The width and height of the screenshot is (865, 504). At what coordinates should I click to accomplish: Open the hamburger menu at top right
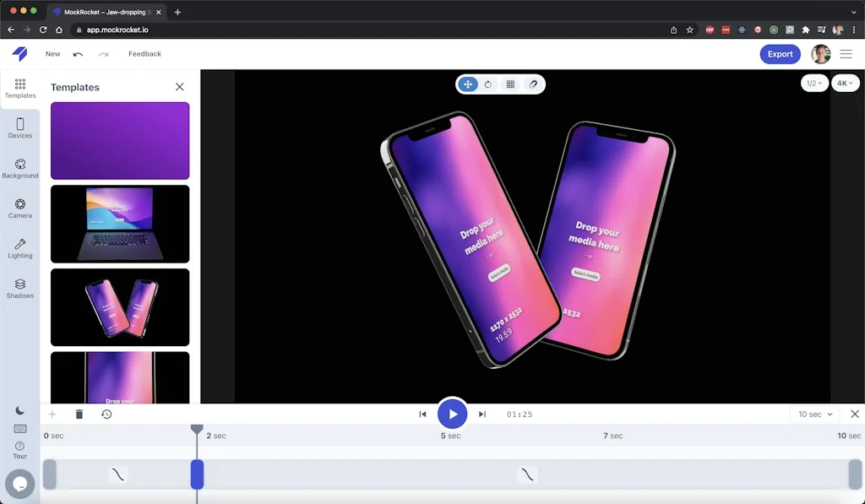[x=846, y=53]
